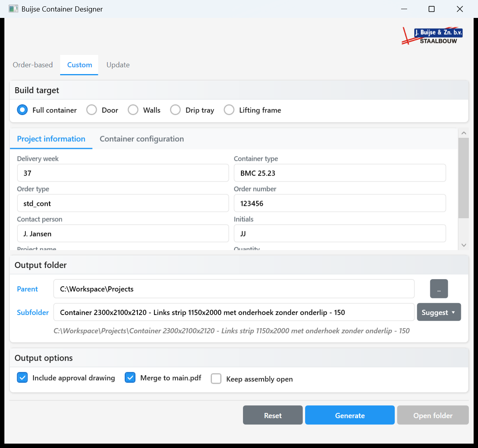Switch to Container configuration tab
The width and height of the screenshot is (478, 448).
(142, 139)
